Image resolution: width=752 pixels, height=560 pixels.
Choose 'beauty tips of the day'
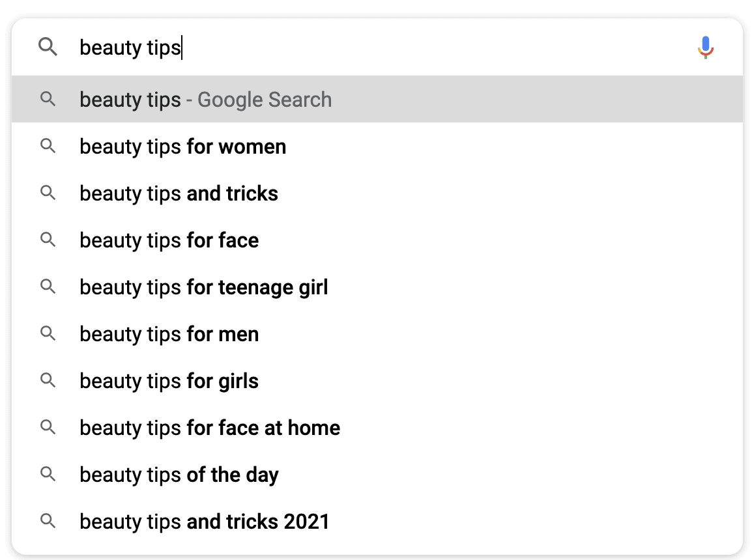point(179,475)
